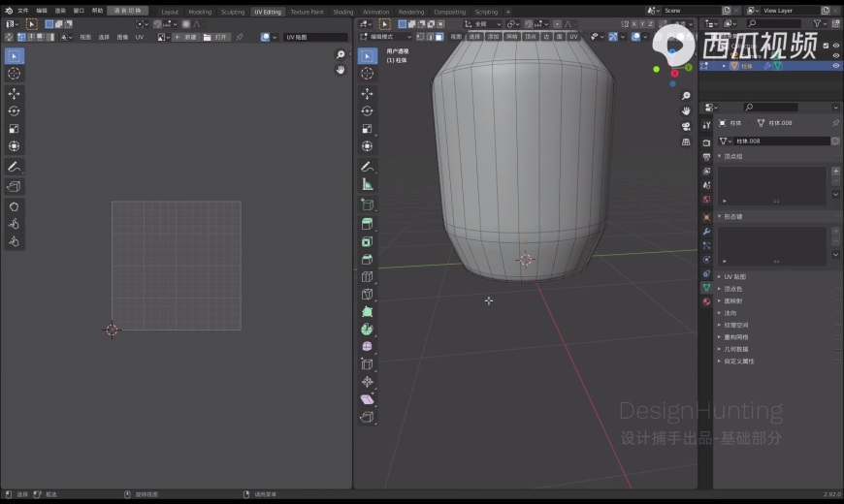Enable face select mode in 3D viewport
844x504 pixels.
[x=439, y=37]
